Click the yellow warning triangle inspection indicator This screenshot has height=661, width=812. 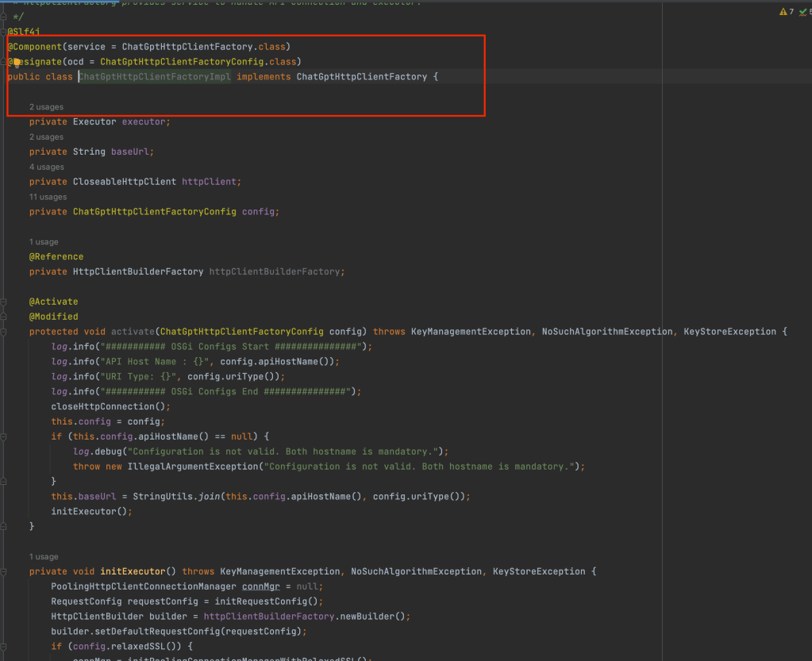(x=783, y=12)
